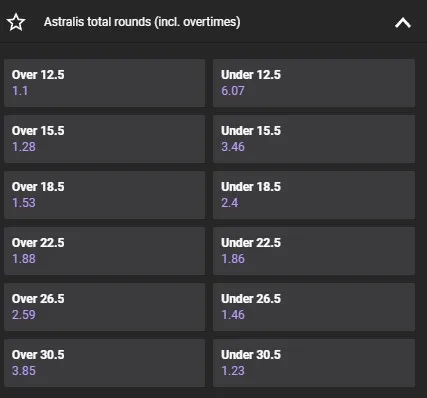The width and height of the screenshot is (427, 398).
Task: Collapse the Astralis total rounds section
Action: point(403,23)
